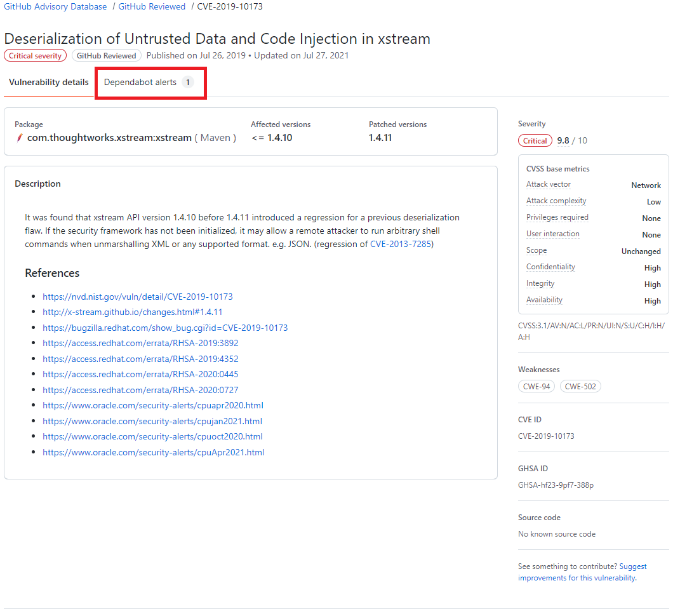The width and height of the screenshot is (673, 616).
Task: Select the CVE-2019-10173 ID in sidebar
Action: 546,436
